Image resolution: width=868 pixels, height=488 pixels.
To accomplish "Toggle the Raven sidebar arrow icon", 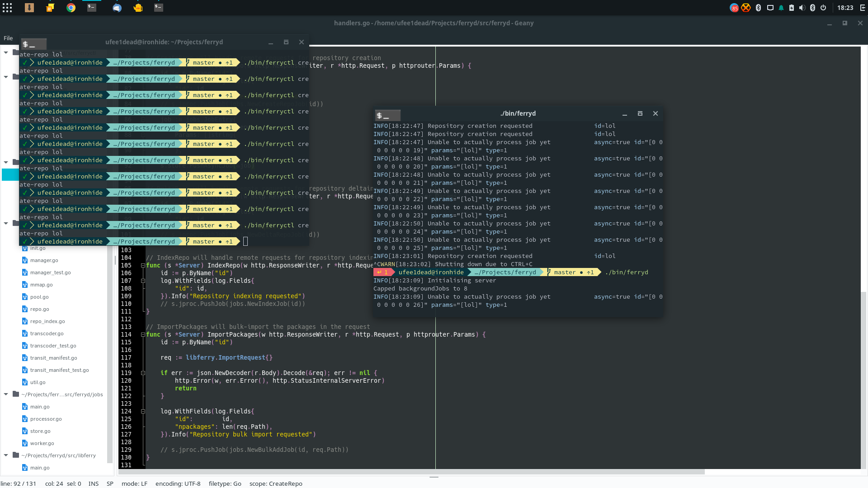I will tap(863, 8).
